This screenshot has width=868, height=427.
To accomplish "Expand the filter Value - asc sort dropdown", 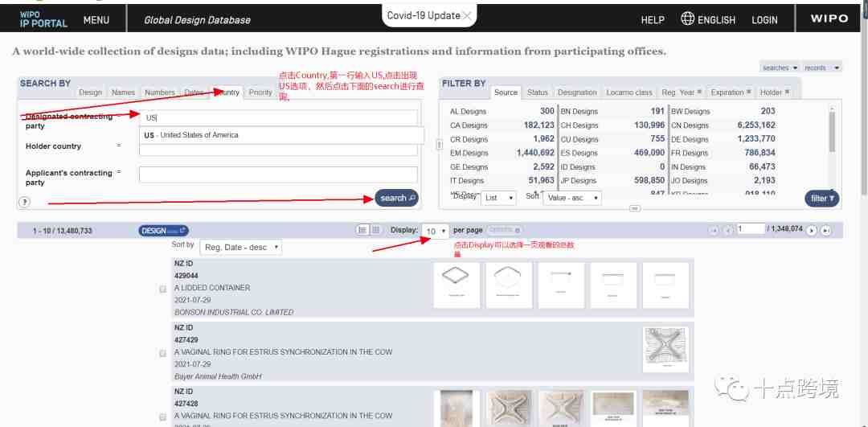I will click(572, 198).
